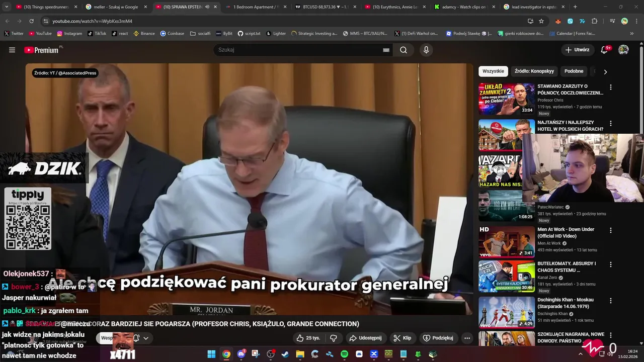
Task: Like the video with thumbs up
Action: pyautogui.click(x=308, y=338)
